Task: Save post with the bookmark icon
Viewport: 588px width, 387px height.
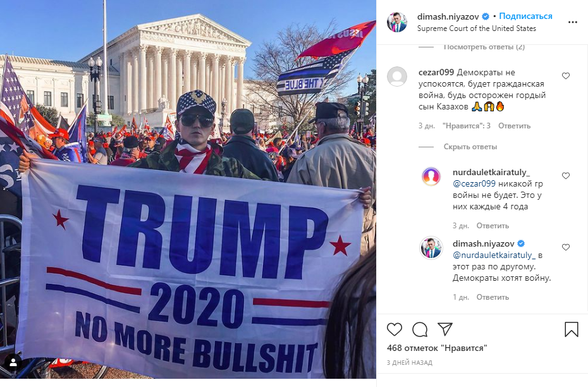Action: point(571,329)
